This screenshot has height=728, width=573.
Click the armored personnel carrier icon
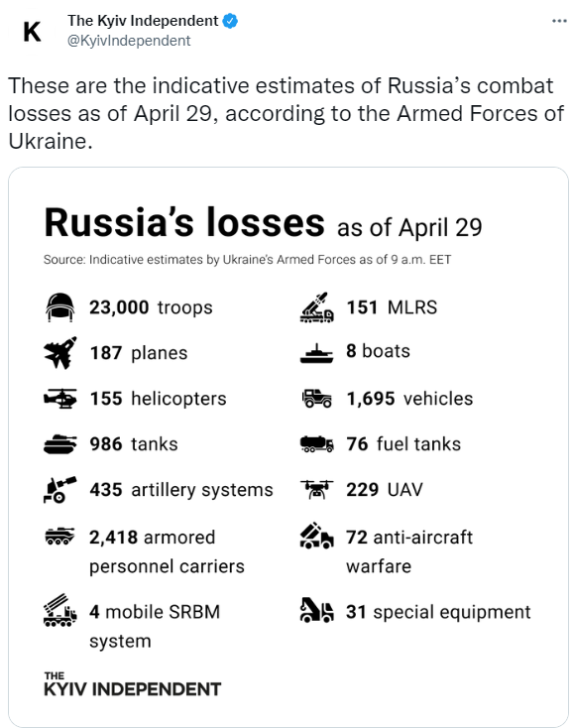coord(59,536)
